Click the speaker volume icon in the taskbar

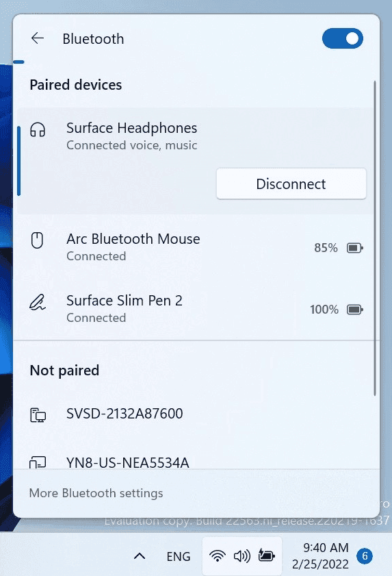point(242,556)
